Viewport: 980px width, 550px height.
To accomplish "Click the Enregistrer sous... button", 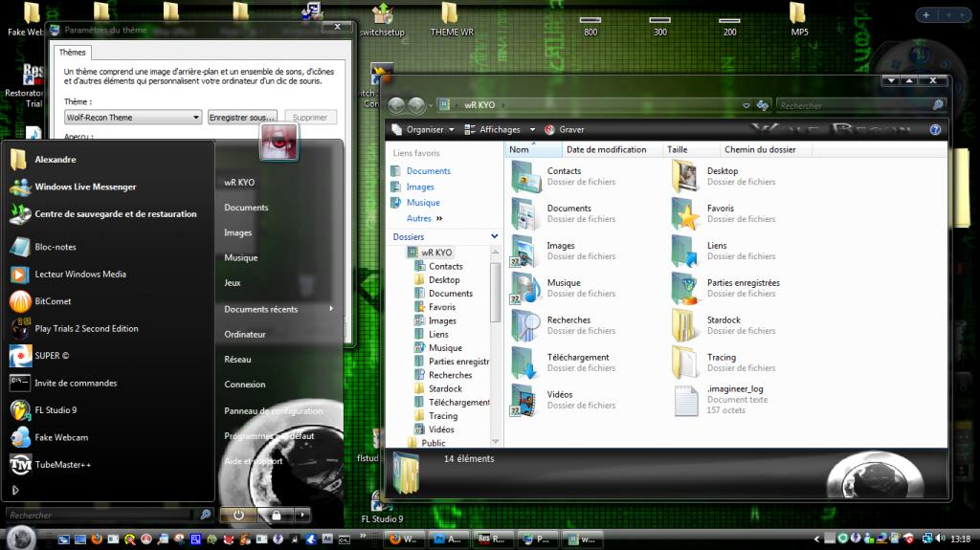I will 242,118.
